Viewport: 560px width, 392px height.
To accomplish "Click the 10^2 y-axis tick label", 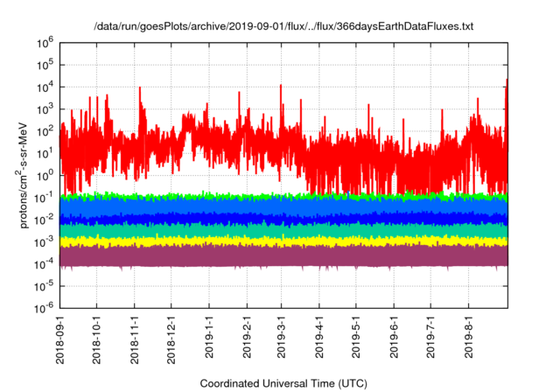I will pos(45,131).
